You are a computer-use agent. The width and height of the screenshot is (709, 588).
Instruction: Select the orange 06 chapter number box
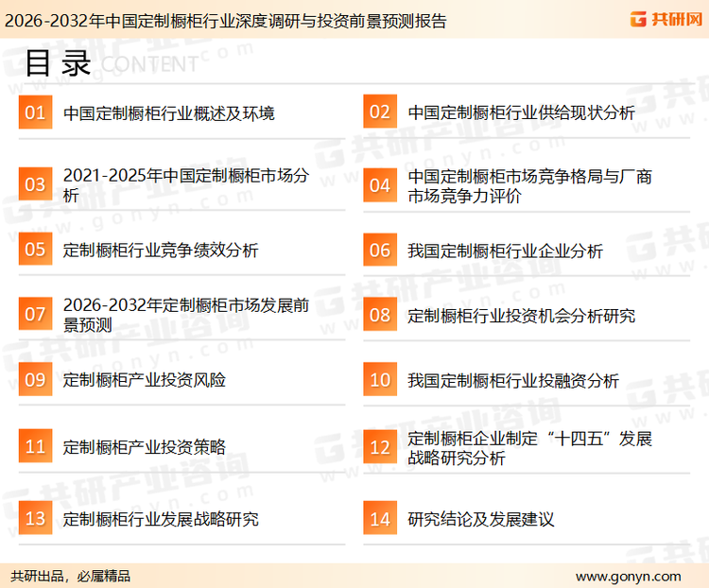pyautogui.click(x=380, y=251)
